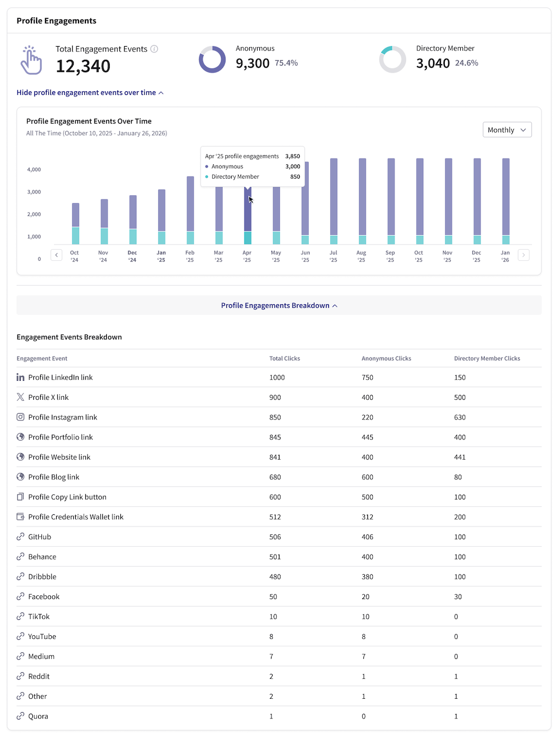
Task: Click the Profile Credentials Wallet link label
Action: [76, 517]
